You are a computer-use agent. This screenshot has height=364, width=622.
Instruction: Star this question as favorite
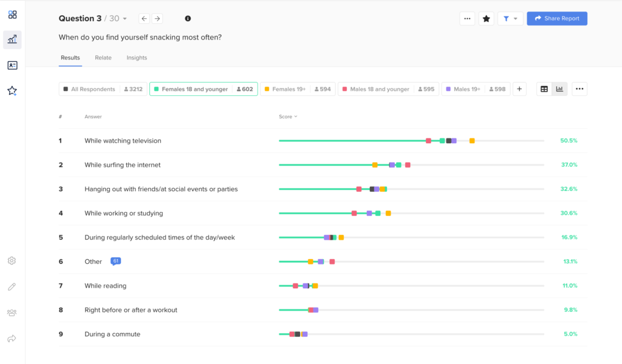(487, 19)
